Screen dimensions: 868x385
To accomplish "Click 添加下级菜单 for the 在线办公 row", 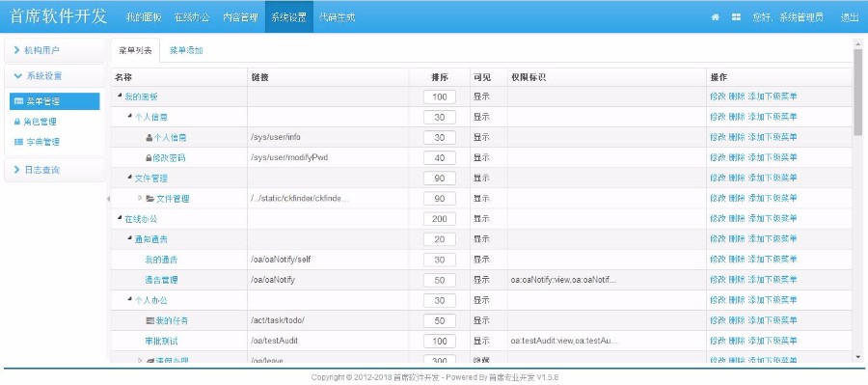I will pyautogui.click(x=773, y=219).
